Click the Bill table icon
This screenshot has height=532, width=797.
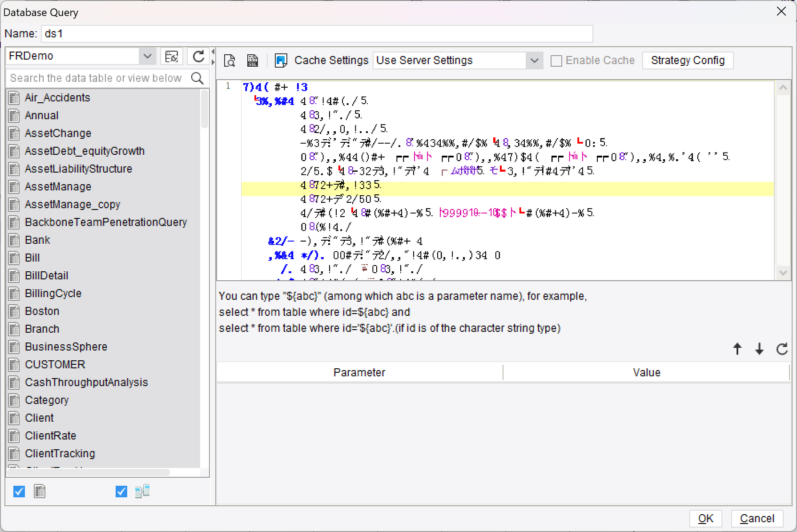[x=14, y=258]
